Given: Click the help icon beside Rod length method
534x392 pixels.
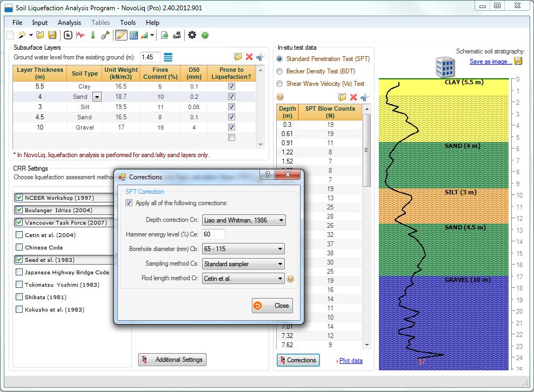Looking at the screenshot, I should pos(290,279).
